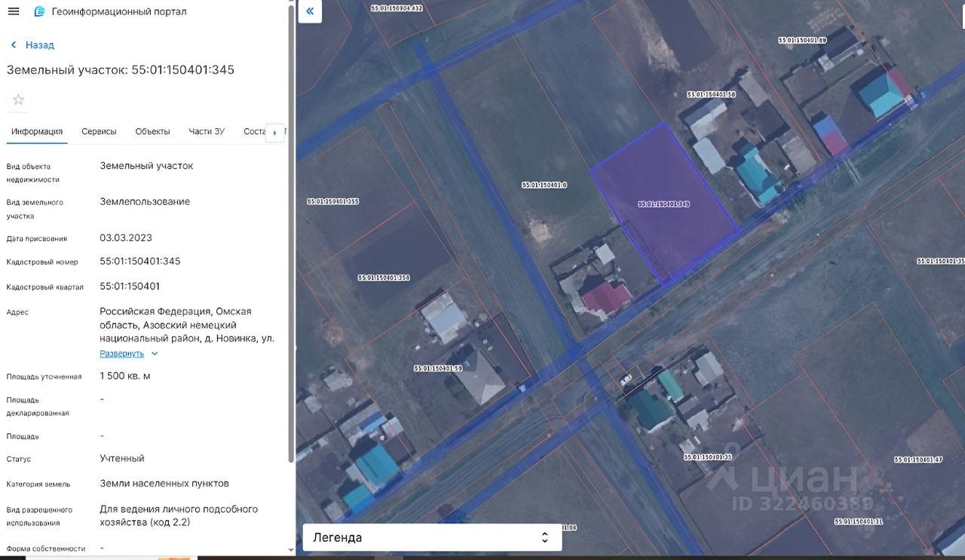Open the Объекты tab

tap(152, 131)
